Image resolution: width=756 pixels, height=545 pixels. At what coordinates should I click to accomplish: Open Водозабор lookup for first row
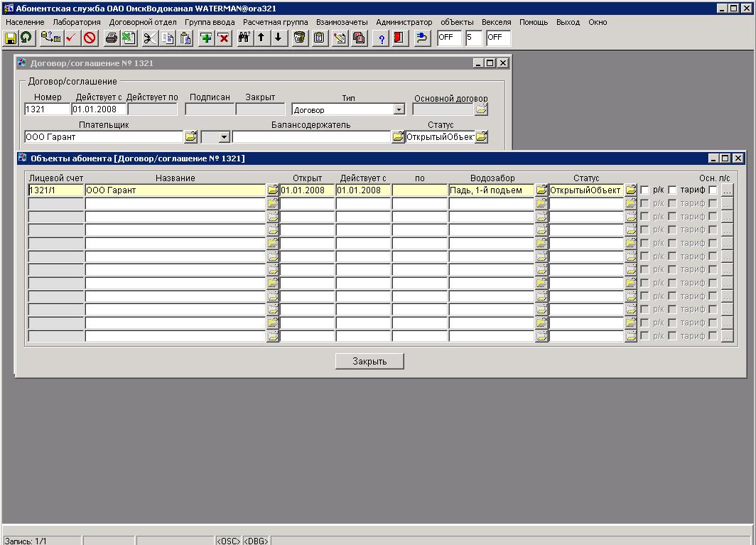point(541,190)
